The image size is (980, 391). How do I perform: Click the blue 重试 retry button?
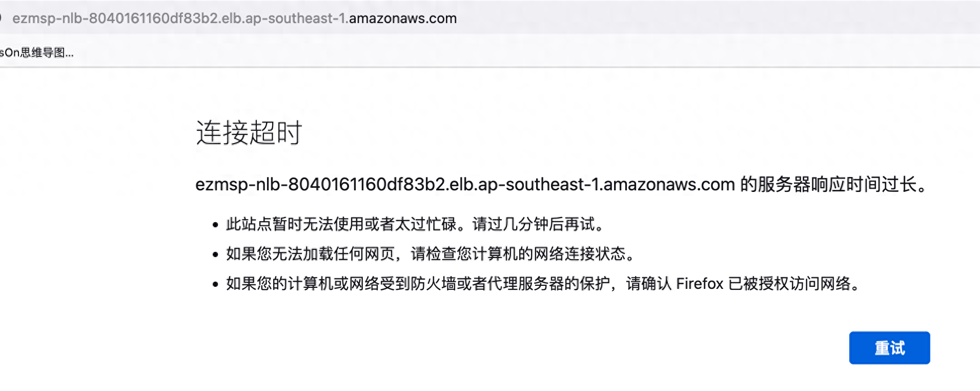click(x=889, y=348)
